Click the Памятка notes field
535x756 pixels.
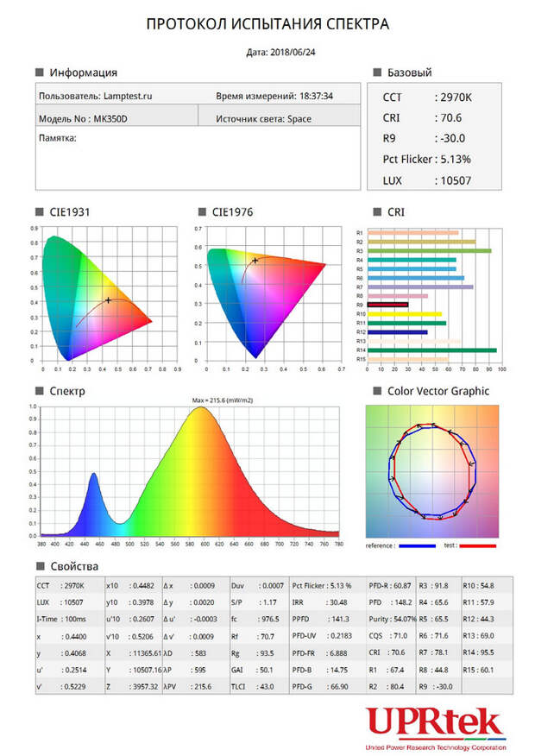tap(198, 158)
